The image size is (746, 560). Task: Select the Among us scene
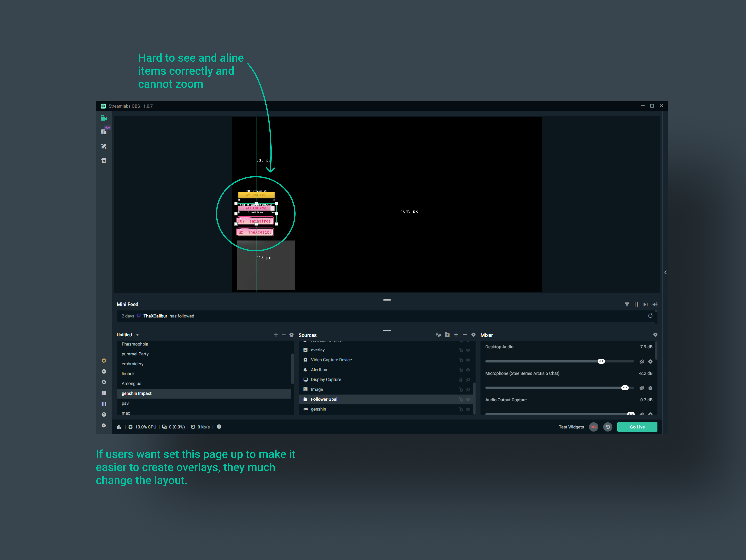coord(132,384)
